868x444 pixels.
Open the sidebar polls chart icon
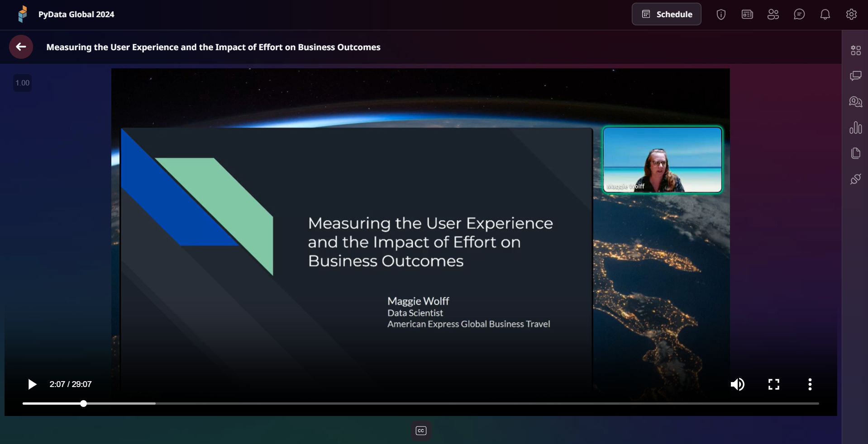pyautogui.click(x=855, y=128)
